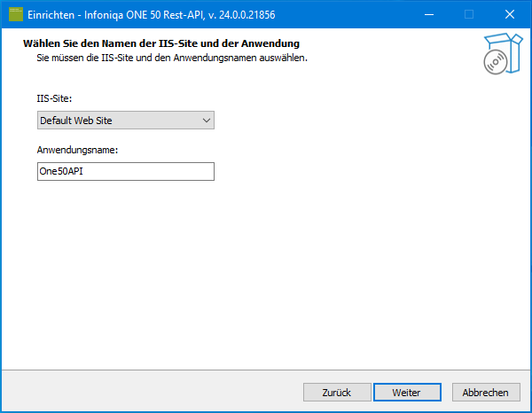Minimize the installer window
Image resolution: width=532 pixels, height=413 pixels.
[x=429, y=14]
